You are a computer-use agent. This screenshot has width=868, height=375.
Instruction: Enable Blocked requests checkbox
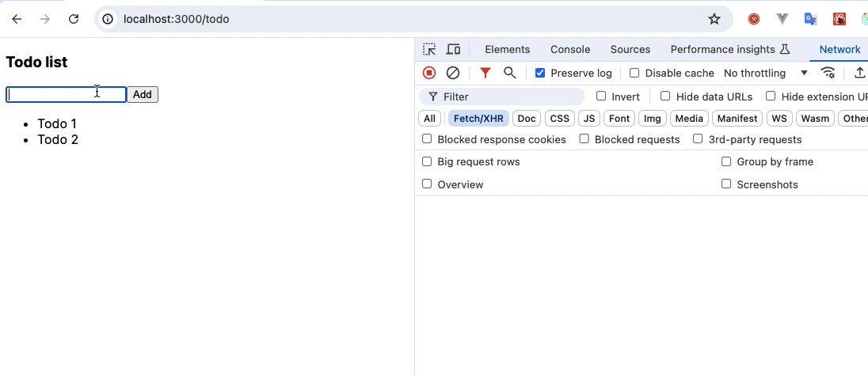click(x=584, y=138)
